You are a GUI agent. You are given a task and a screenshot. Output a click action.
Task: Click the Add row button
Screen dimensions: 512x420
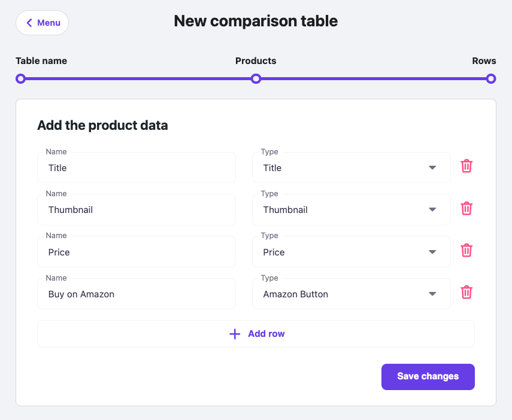click(256, 333)
